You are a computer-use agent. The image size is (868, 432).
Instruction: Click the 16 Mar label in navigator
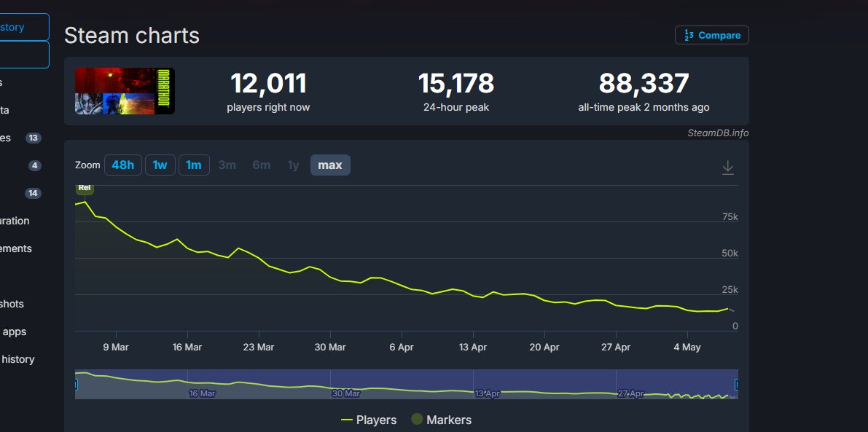(x=202, y=394)
